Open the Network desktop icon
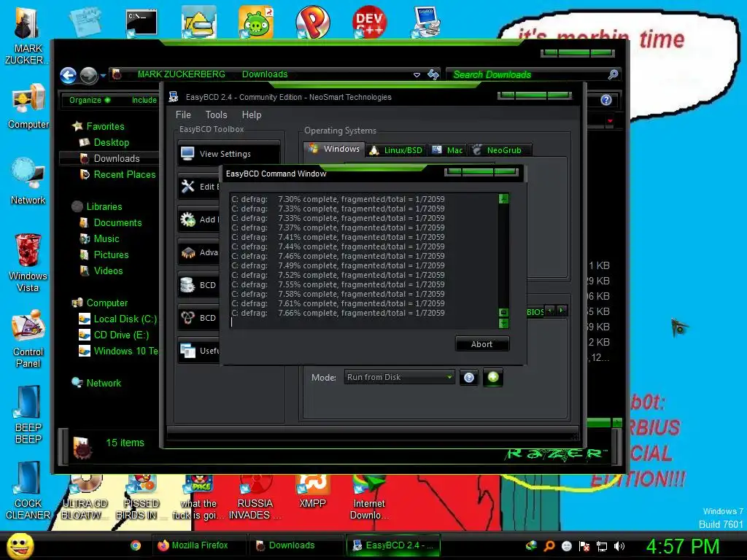This screenshot has height=560, width=747. 28,181
